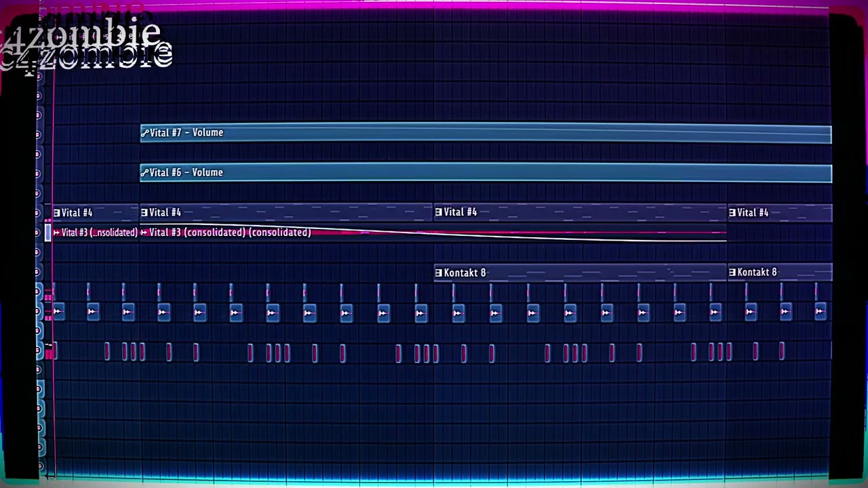Select the Vital #7 – Volume automation clip
The height and width of the screenshot is (488, 868).
coord(486,133)
